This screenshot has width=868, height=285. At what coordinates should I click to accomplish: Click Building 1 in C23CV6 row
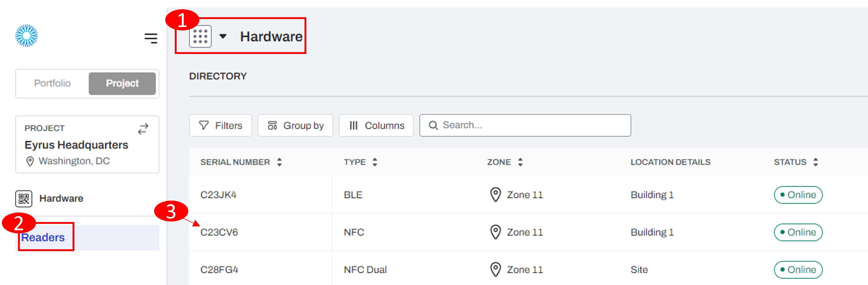(652, 232)
